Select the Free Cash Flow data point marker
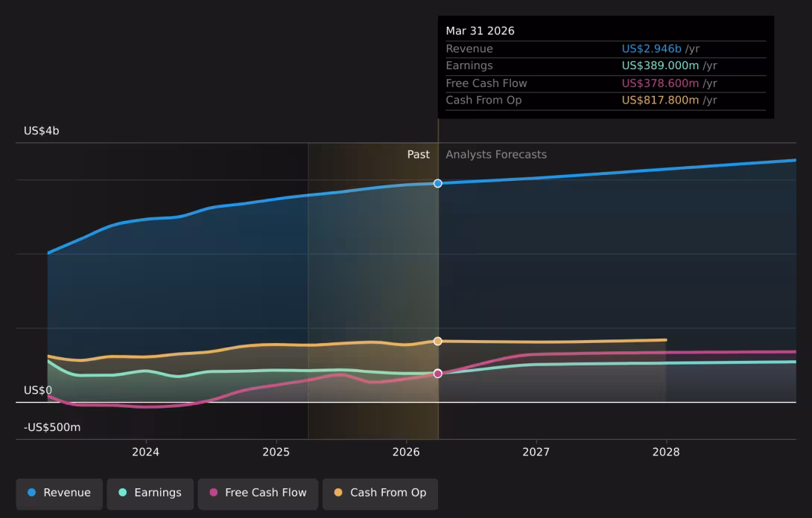The width and height of the screenshot is (812, 518). pyautogui.click(x=437, y=374)
